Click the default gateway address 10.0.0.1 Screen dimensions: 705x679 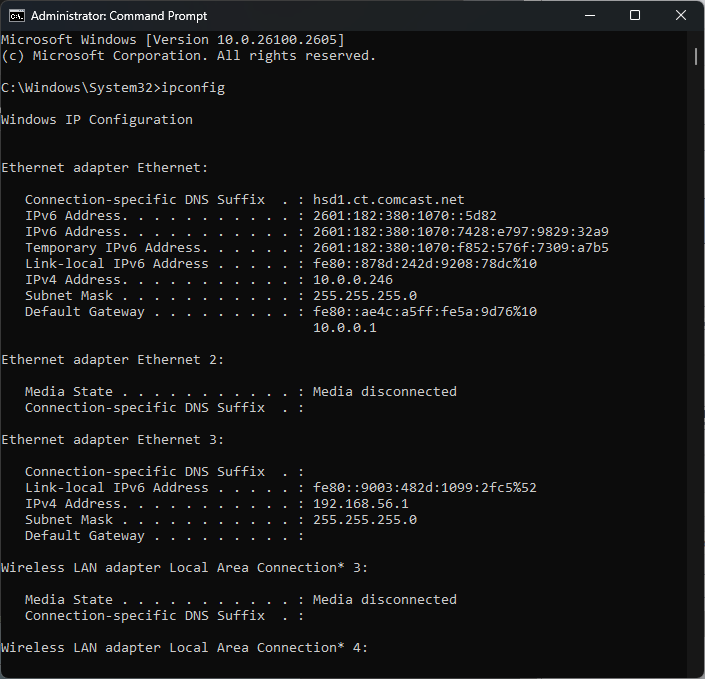344,328
